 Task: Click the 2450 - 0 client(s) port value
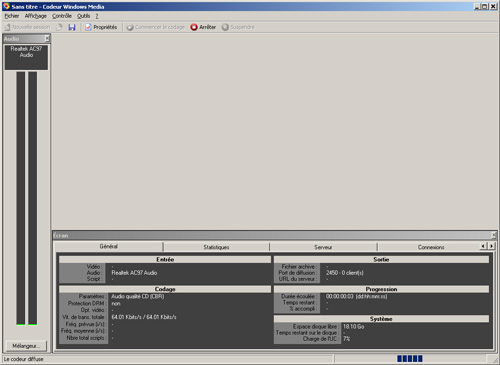345,273
